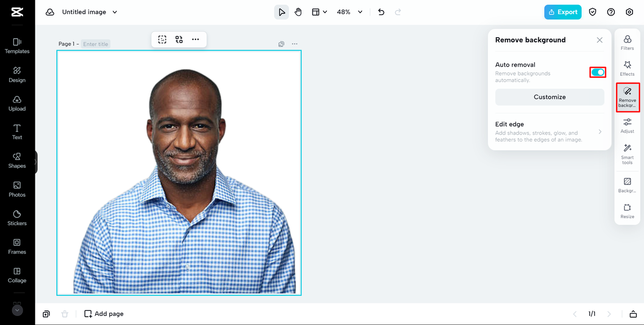Image resolution: width=644 pixels, height=325 pixels.
Task: Click the dashed selection frame icon
Action: point(162,39)
